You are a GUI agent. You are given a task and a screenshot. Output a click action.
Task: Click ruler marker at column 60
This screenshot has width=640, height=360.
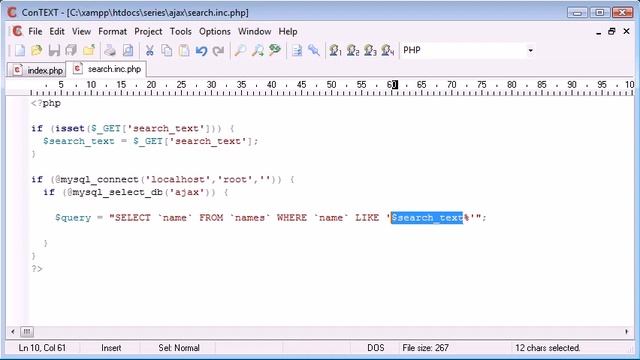click(392, 85)
